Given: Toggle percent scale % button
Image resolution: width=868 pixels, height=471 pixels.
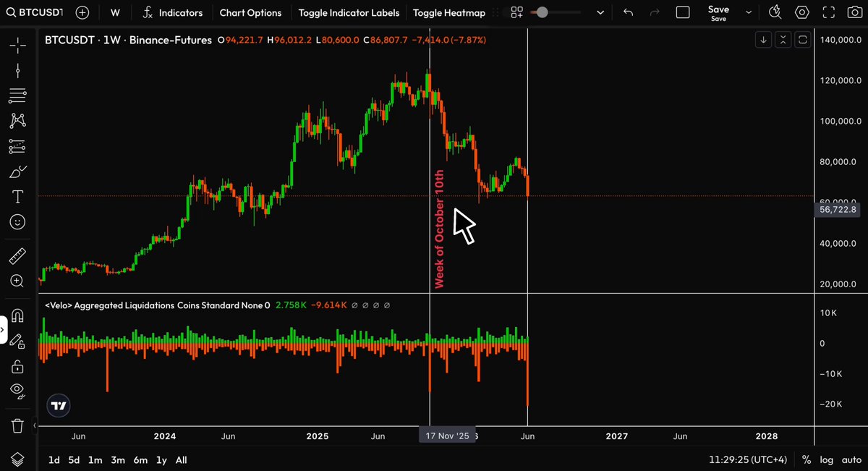Looking at the screenshot, I should tap(807, 460).
